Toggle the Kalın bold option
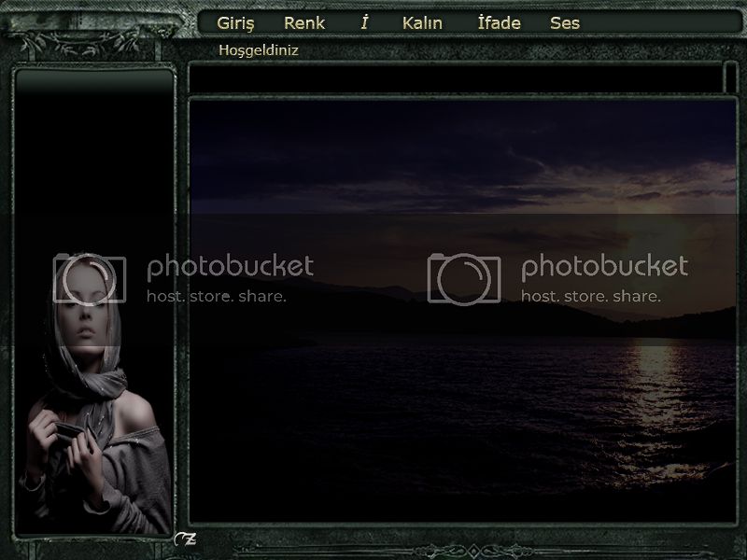The image size is (747, 560). coord(422,22)
